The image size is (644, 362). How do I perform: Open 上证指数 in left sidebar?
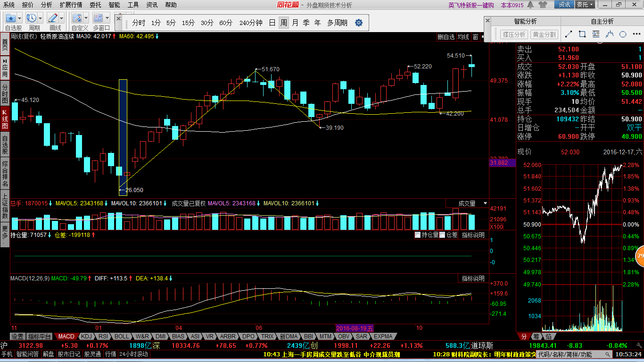click(x=5, y=206)
